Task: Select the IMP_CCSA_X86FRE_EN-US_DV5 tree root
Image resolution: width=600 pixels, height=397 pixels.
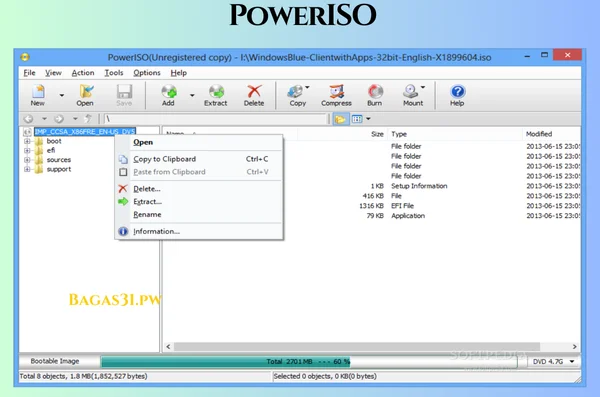Action: [x=85, y=132]
